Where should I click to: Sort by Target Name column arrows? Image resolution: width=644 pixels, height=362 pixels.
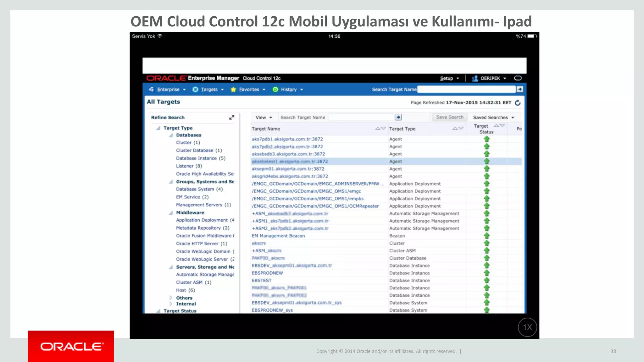(380, 128)
